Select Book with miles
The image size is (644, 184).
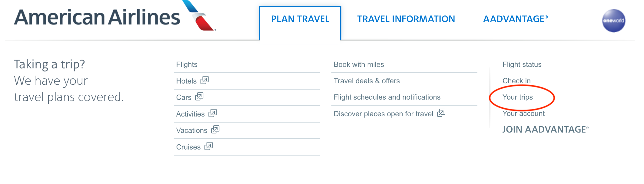tap(359, 64)
